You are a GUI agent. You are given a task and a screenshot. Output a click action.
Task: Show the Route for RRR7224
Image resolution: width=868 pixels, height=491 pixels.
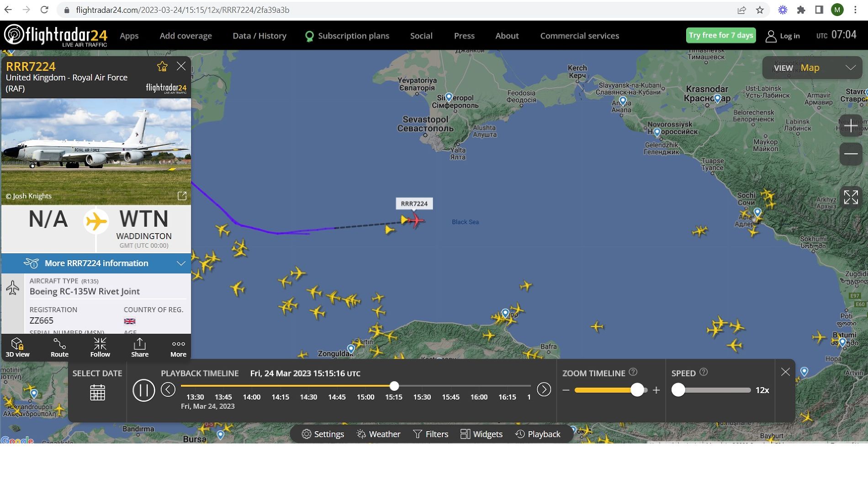point(59,347)
